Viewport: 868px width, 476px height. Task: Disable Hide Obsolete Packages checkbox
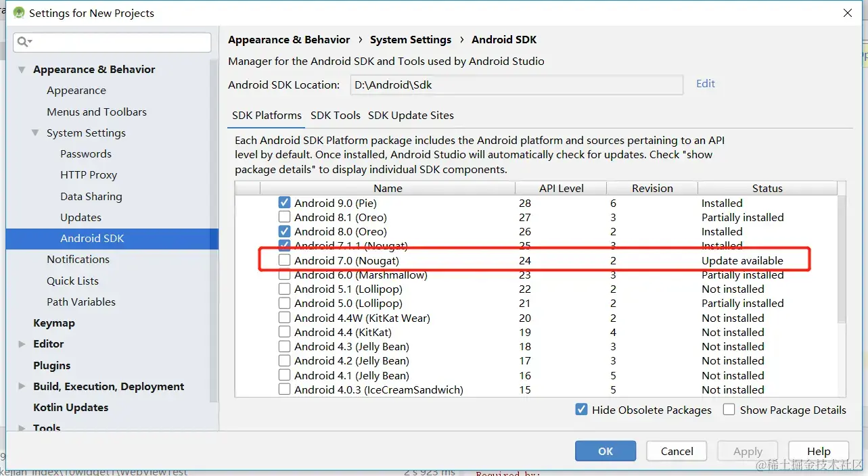coord(581,410)
